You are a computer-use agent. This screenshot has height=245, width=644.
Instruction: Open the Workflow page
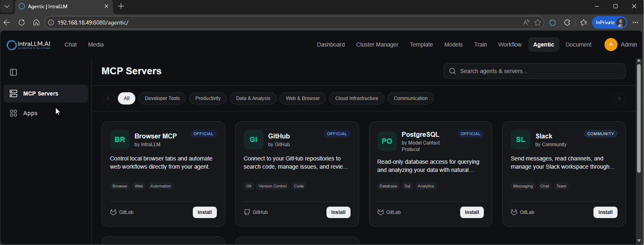click(510, 45)
